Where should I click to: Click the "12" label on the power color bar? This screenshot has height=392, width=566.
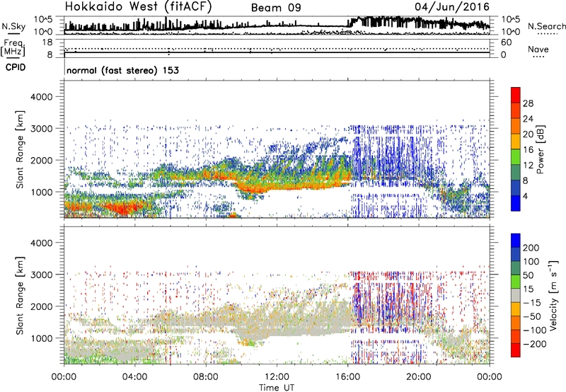(528, 166)
